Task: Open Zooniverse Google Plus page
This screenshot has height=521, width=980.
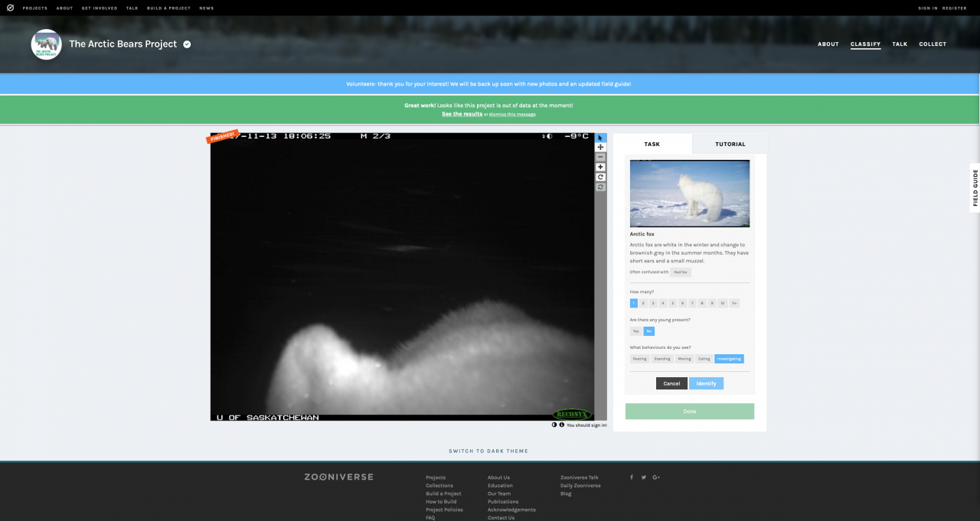Action: tap(656, 477)
